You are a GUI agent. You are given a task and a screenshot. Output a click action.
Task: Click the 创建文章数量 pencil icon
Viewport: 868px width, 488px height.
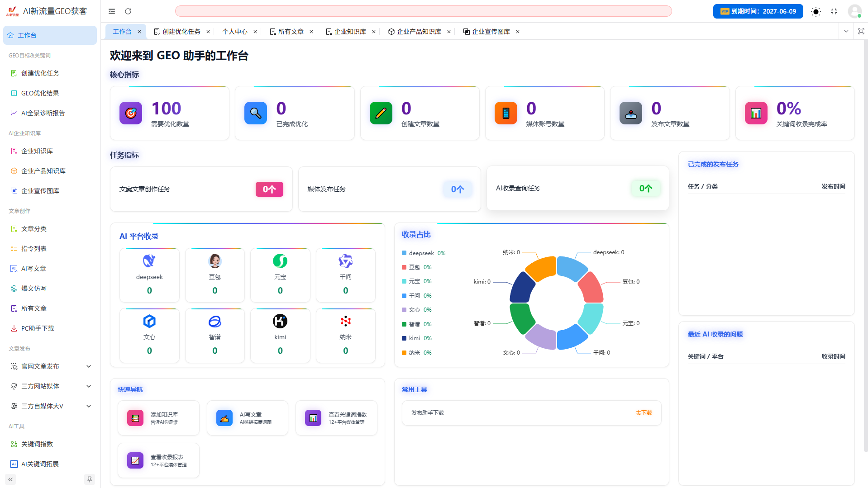381,113
